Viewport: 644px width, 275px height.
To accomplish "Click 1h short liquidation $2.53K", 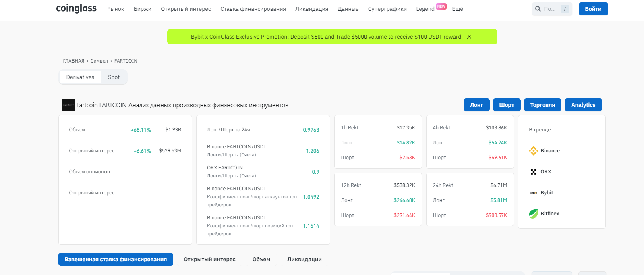I will [407, 158].
